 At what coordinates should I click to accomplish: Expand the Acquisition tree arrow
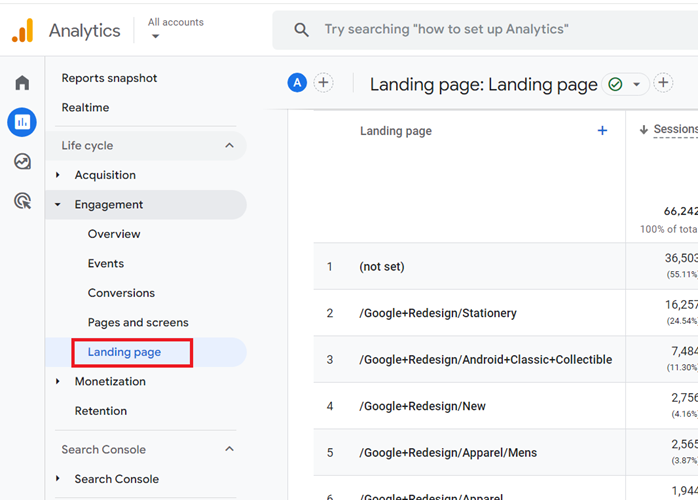pos(58,175)
